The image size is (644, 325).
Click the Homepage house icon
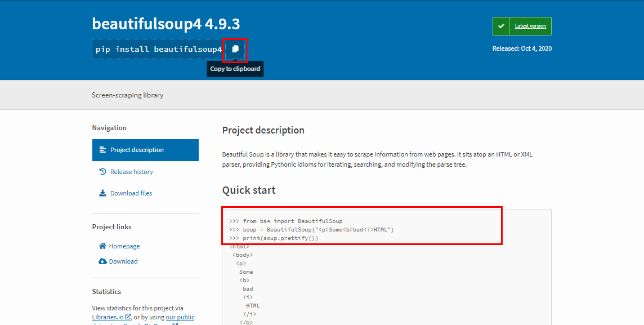pos(102,246)
